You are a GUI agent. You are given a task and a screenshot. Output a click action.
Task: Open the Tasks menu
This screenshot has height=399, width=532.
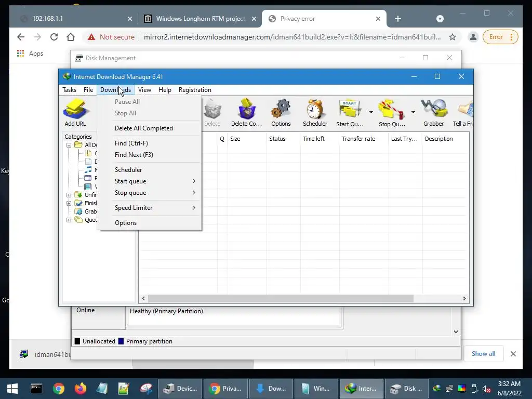tap(69, 90)
